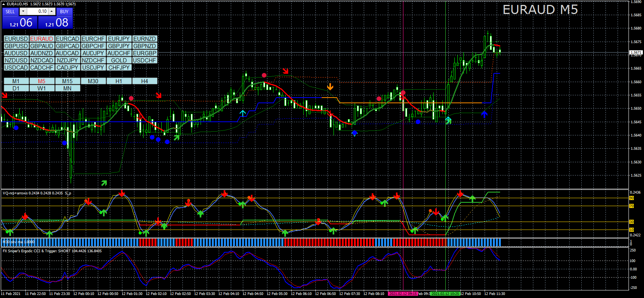This screenshot has width=644, height=298.
Task: Open the GBPCHF pair
Action: coord(93,46)
